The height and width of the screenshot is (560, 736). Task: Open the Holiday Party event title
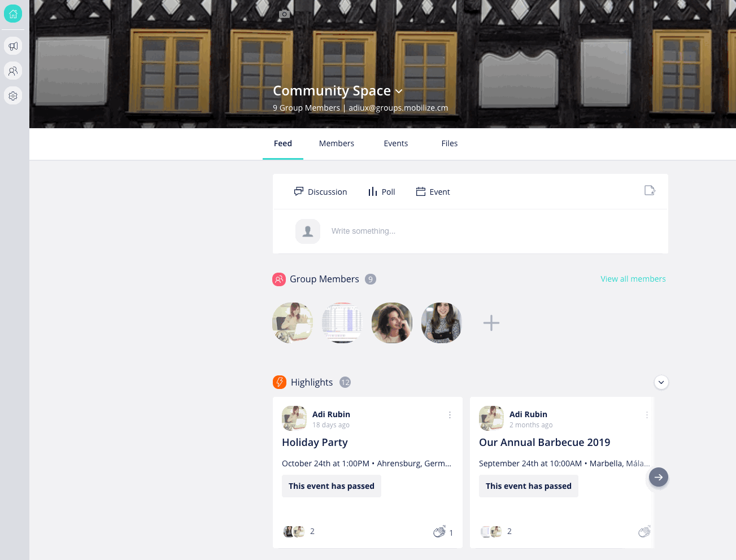coord(315,443)
